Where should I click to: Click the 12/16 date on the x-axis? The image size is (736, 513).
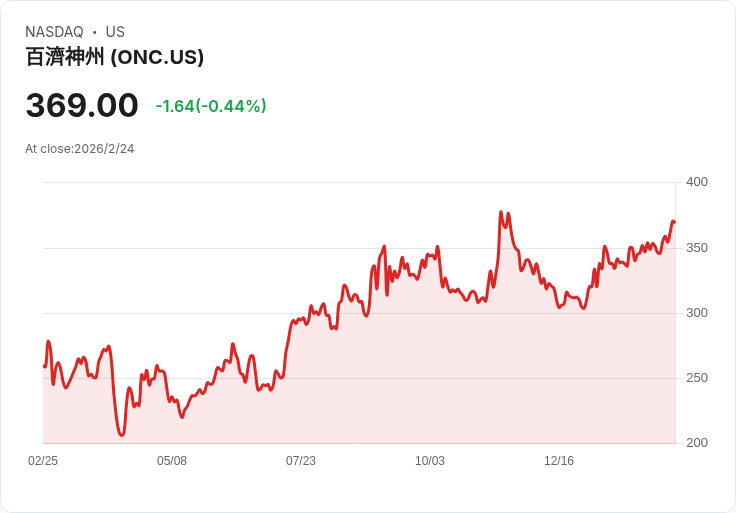[x=559, y=461]
